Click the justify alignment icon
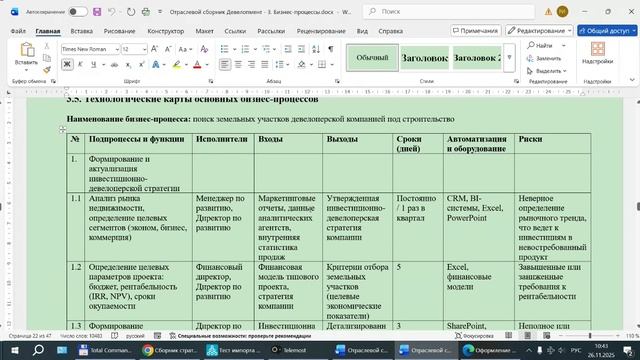This screenshot has height=360, width=640. pyautogui.click(x=264, y=64)
